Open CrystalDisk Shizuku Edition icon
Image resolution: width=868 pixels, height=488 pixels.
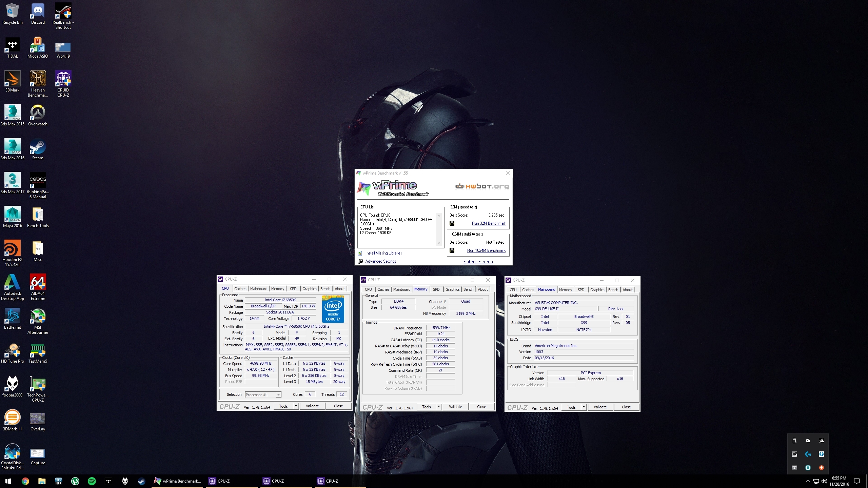[13, 457]
